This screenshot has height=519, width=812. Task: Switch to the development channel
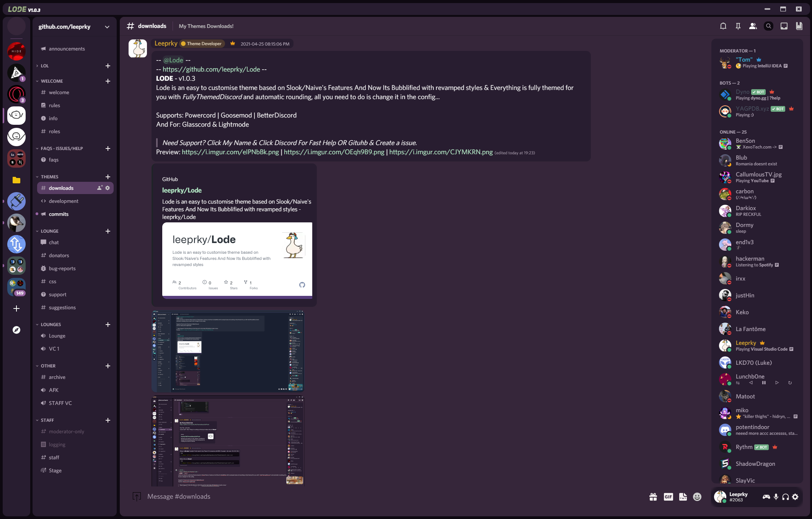coord(64,201)
